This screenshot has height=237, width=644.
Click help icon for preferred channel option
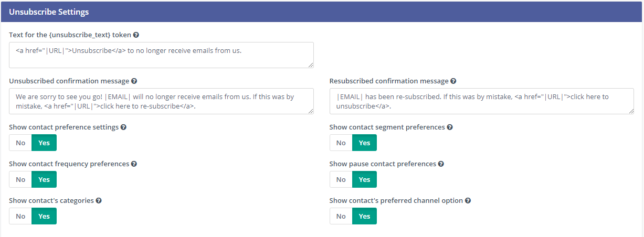click(468, 201)
